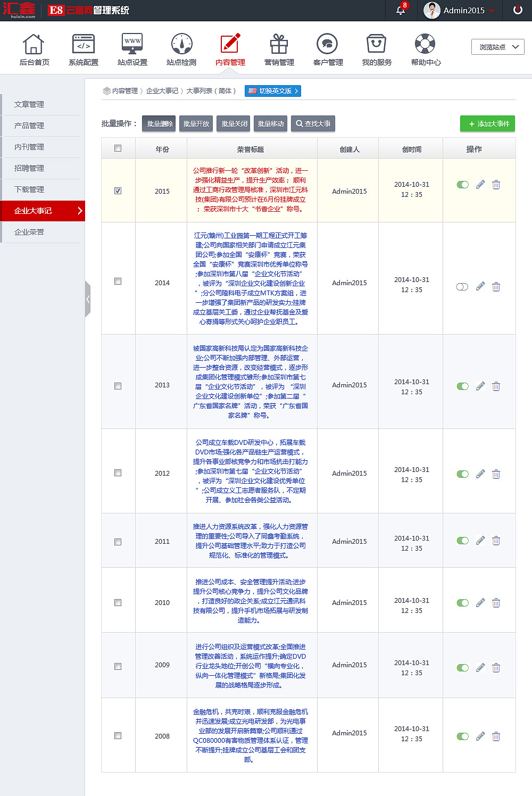
Task: Open the 浏览站点 dropdown
Action: pos(497,46)
